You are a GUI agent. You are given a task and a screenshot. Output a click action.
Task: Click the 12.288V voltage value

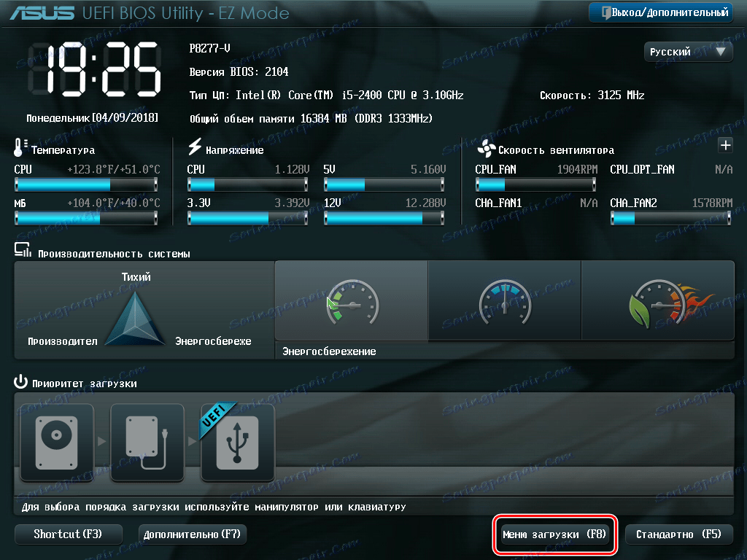(425, 203)
